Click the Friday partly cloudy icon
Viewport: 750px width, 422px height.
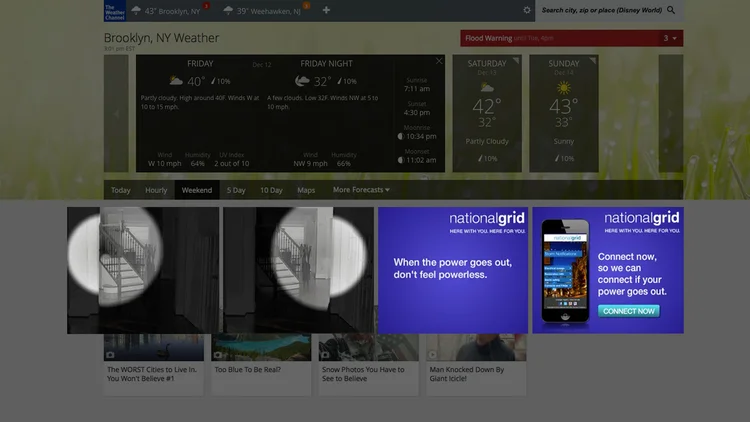click(176, 80)
